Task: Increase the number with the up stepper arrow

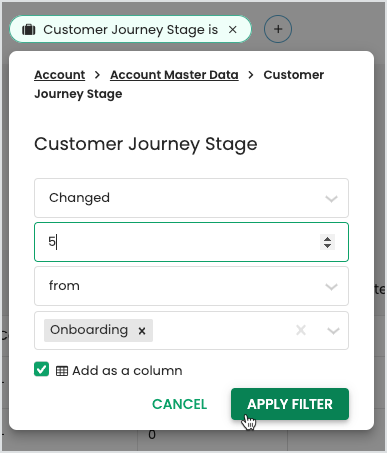Action: [328, 239]
